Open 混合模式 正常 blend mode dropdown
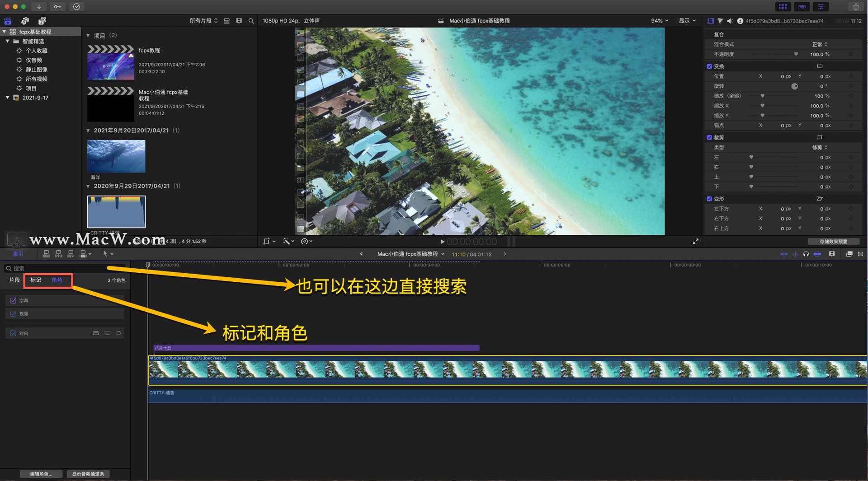 820,44
